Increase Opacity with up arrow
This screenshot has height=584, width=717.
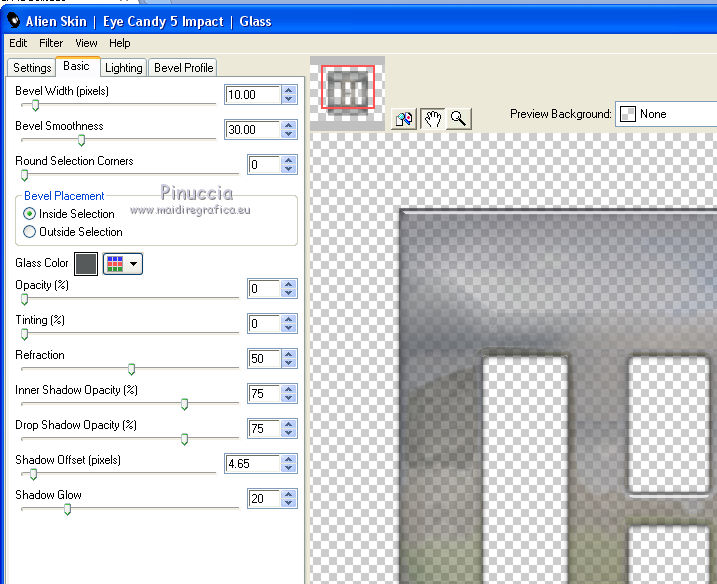(x=289, y=284)
